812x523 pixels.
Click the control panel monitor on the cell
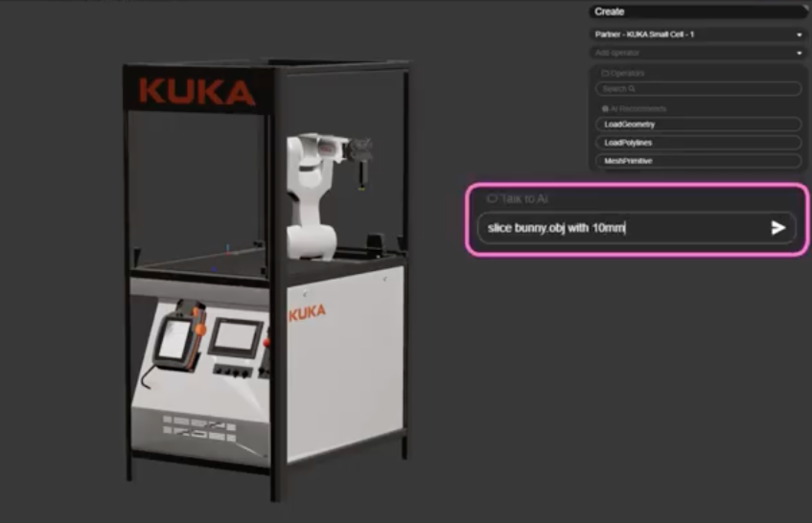236,337
